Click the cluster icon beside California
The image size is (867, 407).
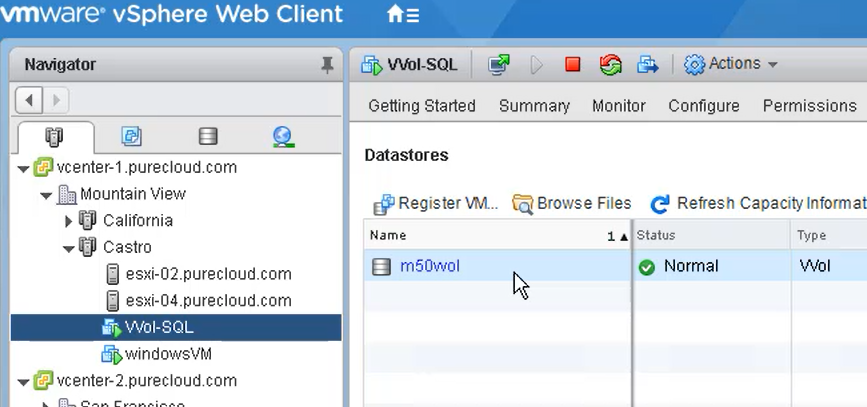[x=87, y=220]
